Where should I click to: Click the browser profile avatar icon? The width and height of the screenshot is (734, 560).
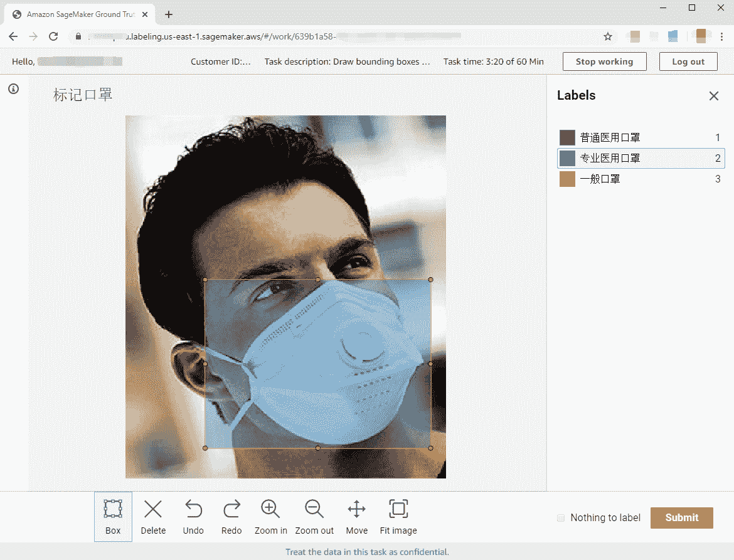pyautogui.click(x=701, y=36)
